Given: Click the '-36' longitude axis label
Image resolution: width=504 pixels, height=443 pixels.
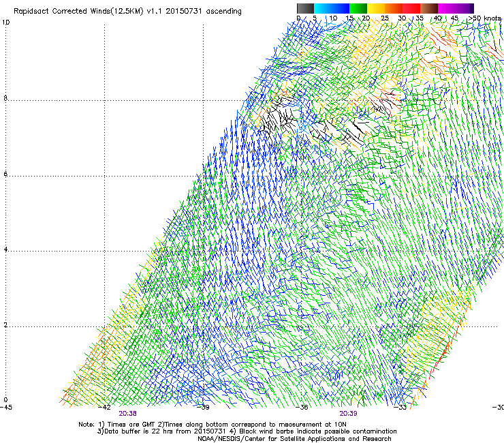Looking at the screenshot, I should point(302,408).
